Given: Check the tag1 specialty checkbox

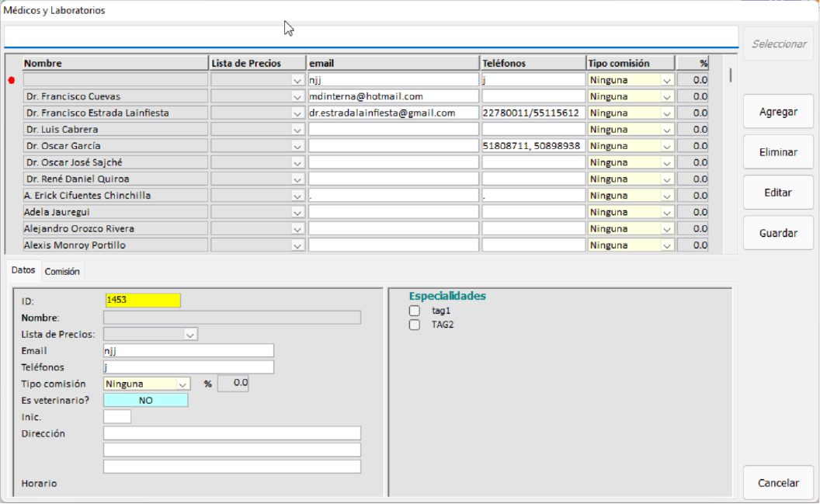Looking at the screenshot, I should (x=415, y=311).
